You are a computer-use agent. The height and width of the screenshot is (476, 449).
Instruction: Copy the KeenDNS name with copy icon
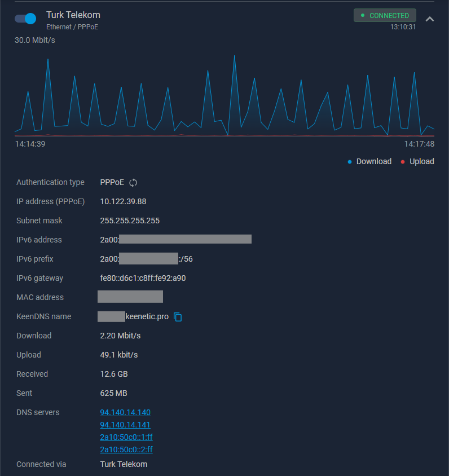click(178, 317)
